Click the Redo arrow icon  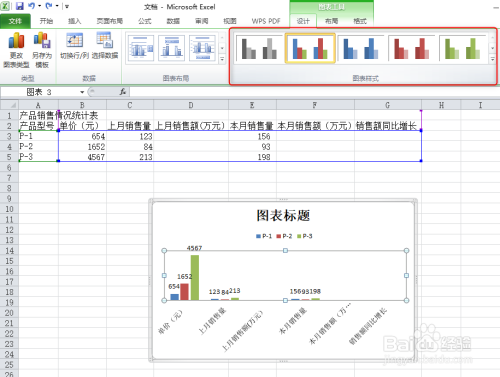pyautogui.click(x=49, y=6)
